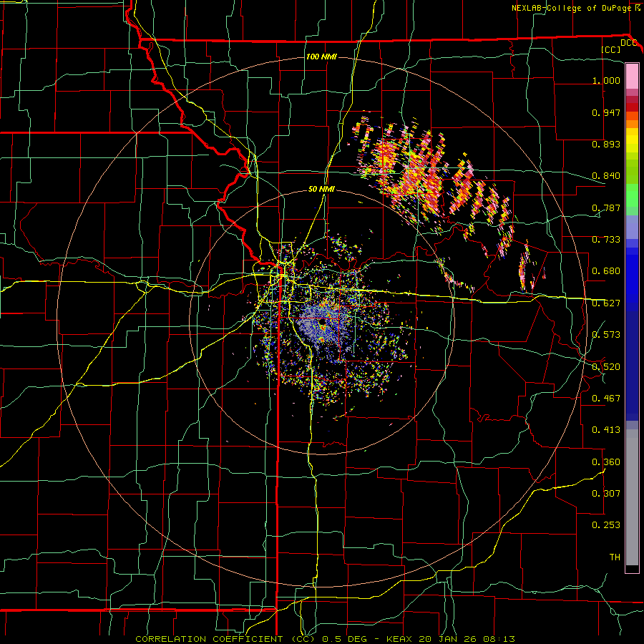Select the 0.947 scale value

[x=606, y=112]
